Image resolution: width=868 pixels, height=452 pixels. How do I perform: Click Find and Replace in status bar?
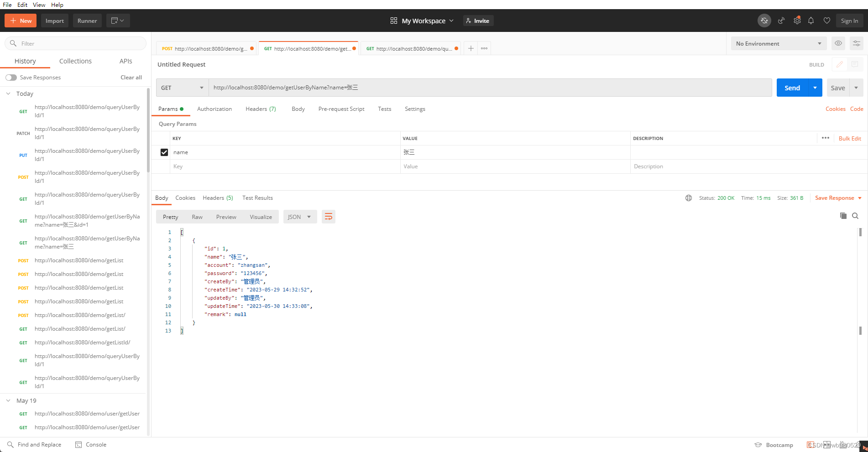34,445
